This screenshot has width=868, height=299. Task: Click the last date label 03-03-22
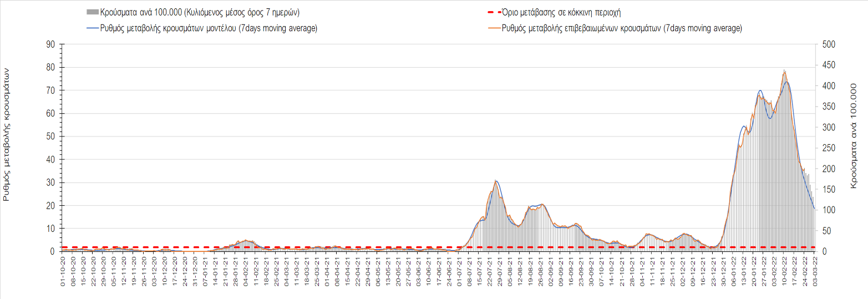point(815,270)
